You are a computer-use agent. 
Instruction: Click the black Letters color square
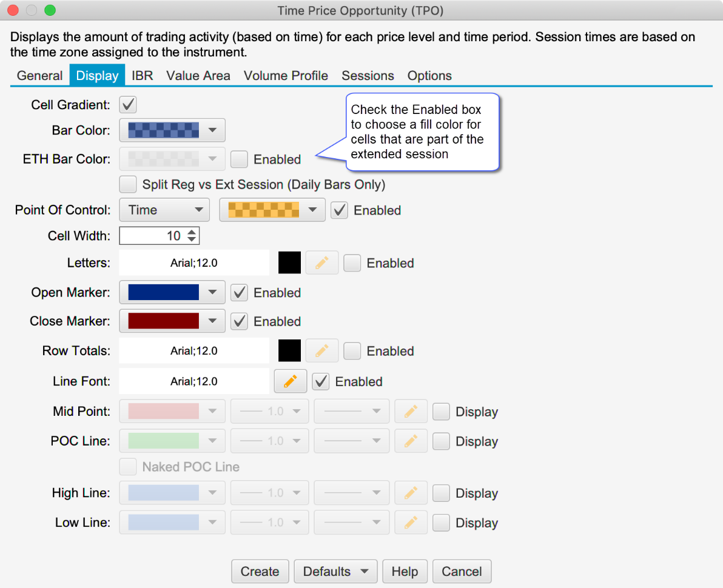[289, 263]
